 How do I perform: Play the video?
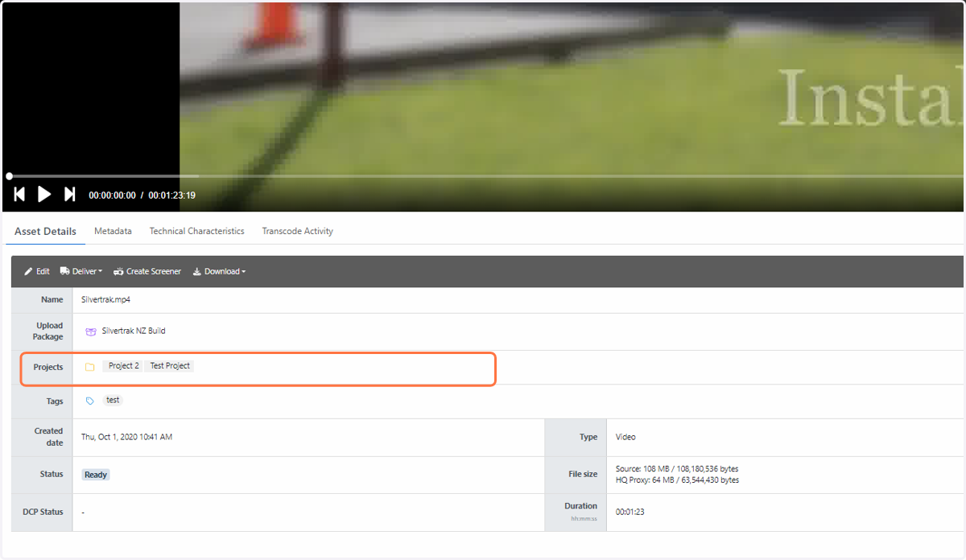44,194
